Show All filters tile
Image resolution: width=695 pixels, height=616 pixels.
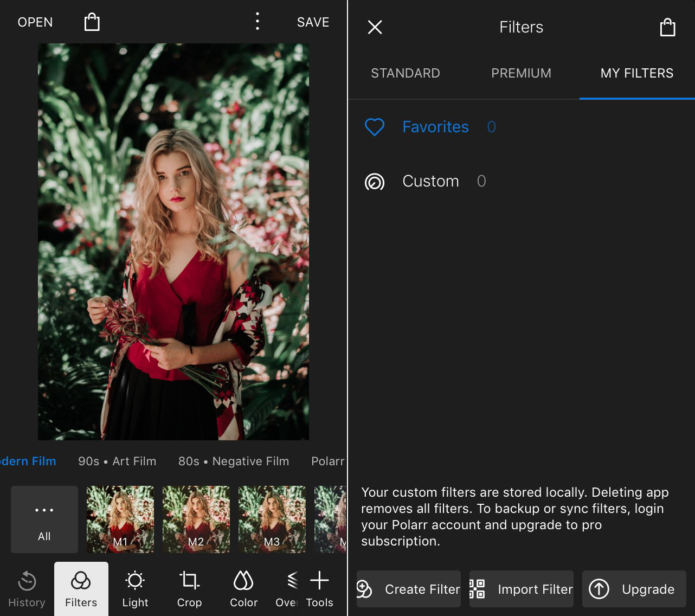click(44, 519)
